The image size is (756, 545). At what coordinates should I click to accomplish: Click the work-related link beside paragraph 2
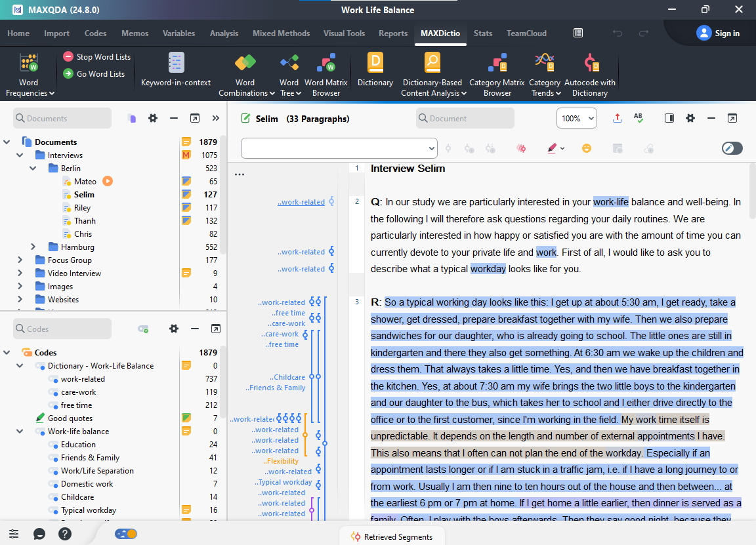[x=301, y=202]
